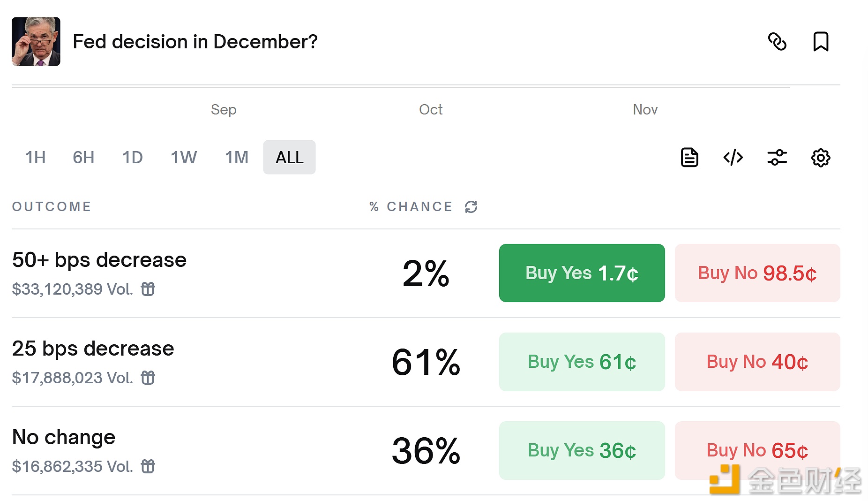
Task: Open the chart display options (sliders icon)
Action: click(776, 158)
